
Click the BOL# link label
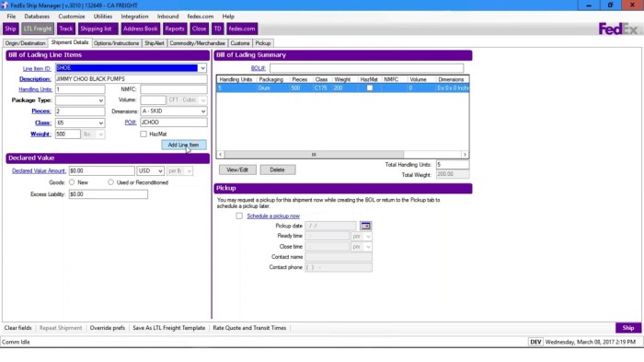coord(259,68)
